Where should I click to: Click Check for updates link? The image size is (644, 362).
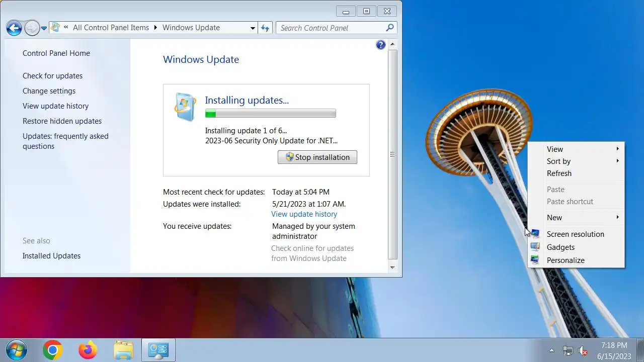tap(52, 76)
